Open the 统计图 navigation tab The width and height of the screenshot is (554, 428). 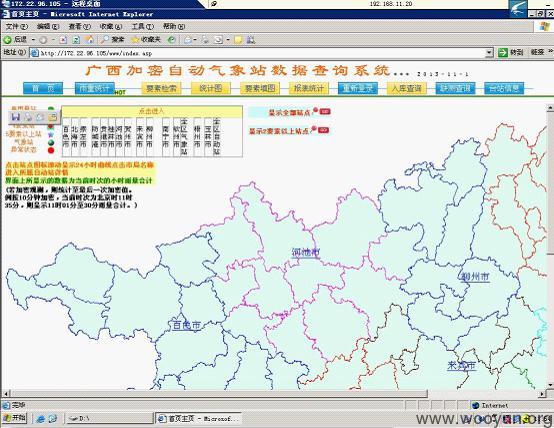[x=211, y=88]
